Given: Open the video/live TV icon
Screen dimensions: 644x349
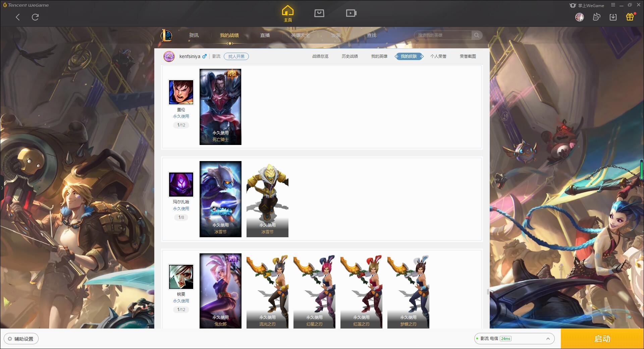Looking at the screenshot, I should pyautogui.click(x=351, y=13).
